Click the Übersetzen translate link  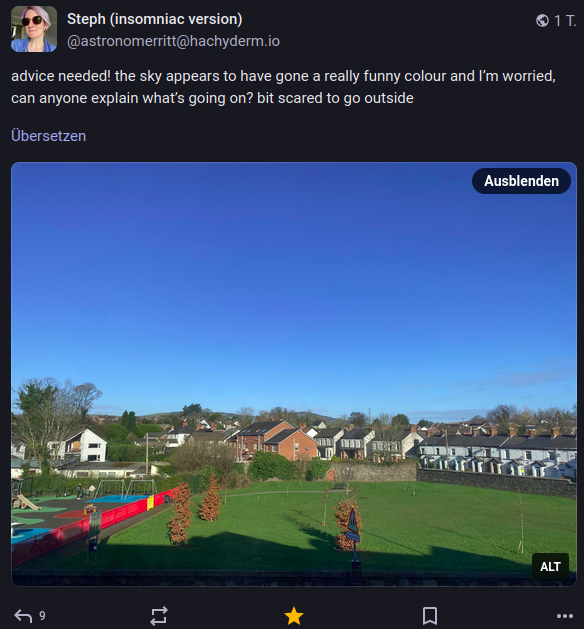[x=49, y=136]
